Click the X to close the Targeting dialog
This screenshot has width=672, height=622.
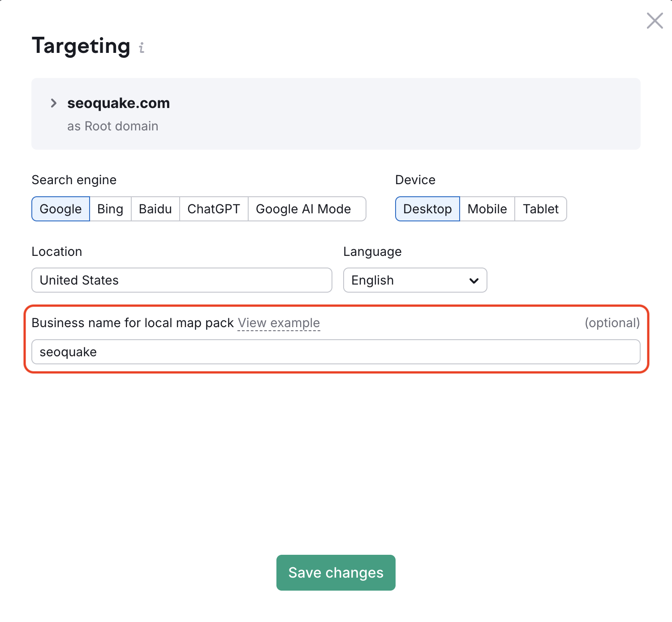click(655, 21)
